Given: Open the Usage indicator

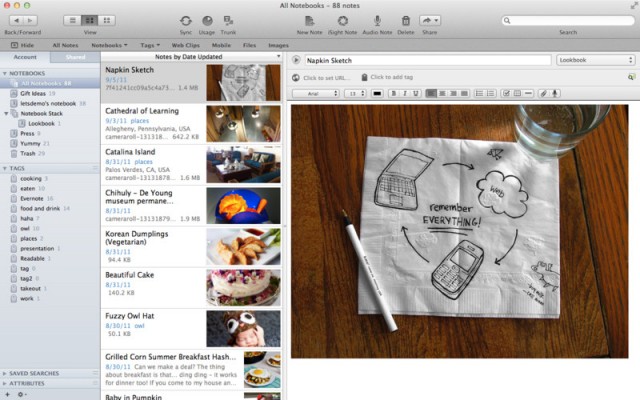Looking at the screenshot, I should point(208,20).
